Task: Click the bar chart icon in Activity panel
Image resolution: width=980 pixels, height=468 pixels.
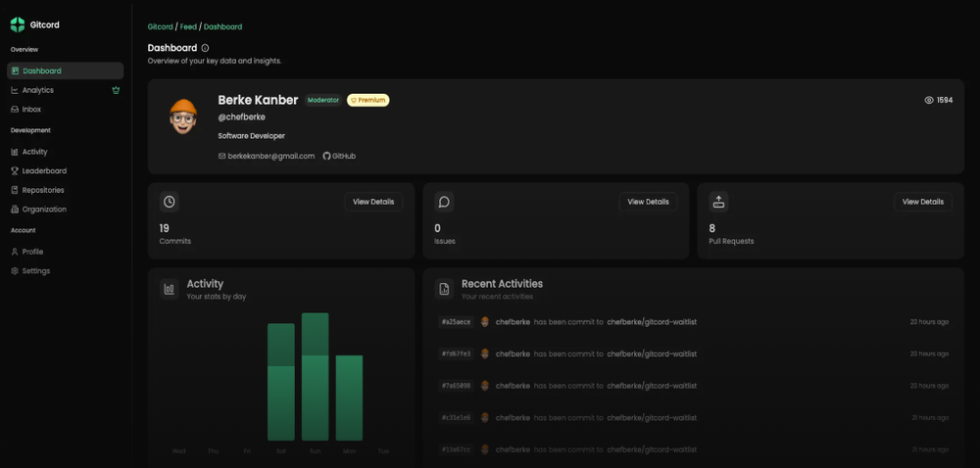Action: point(170,289)
